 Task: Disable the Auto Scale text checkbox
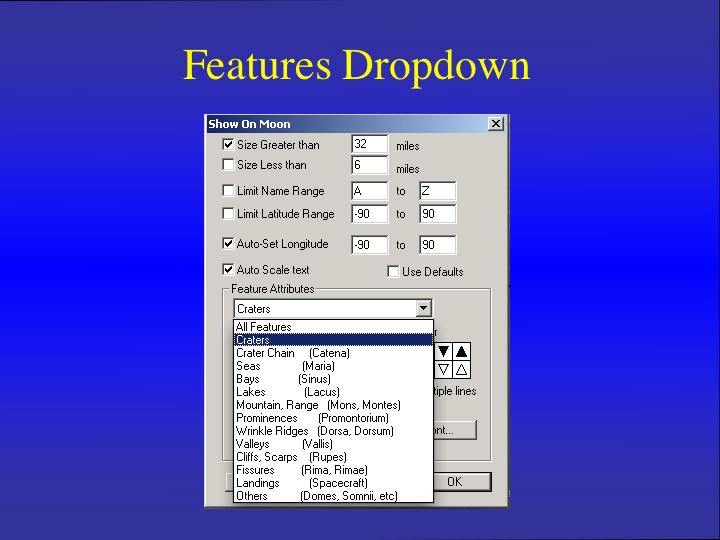coord(228,270)
